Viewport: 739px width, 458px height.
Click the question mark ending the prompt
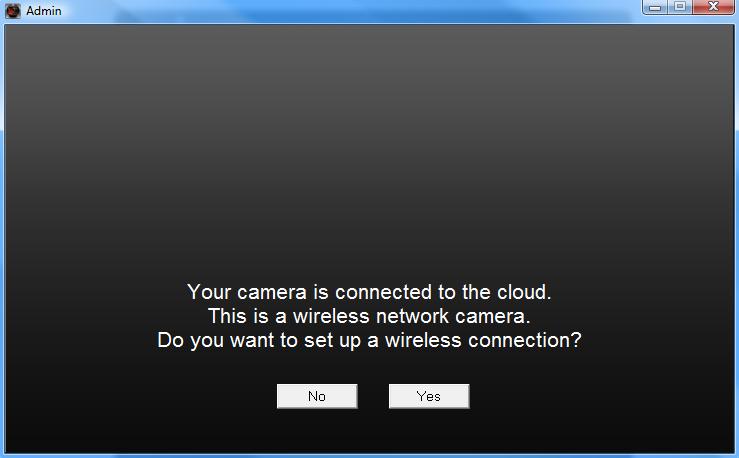[x=576, y=340]
